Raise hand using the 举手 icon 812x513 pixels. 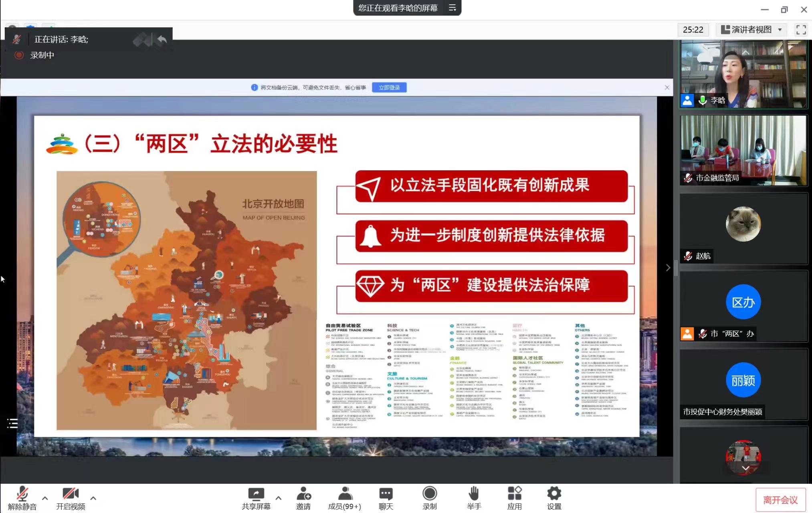(474, 497)
